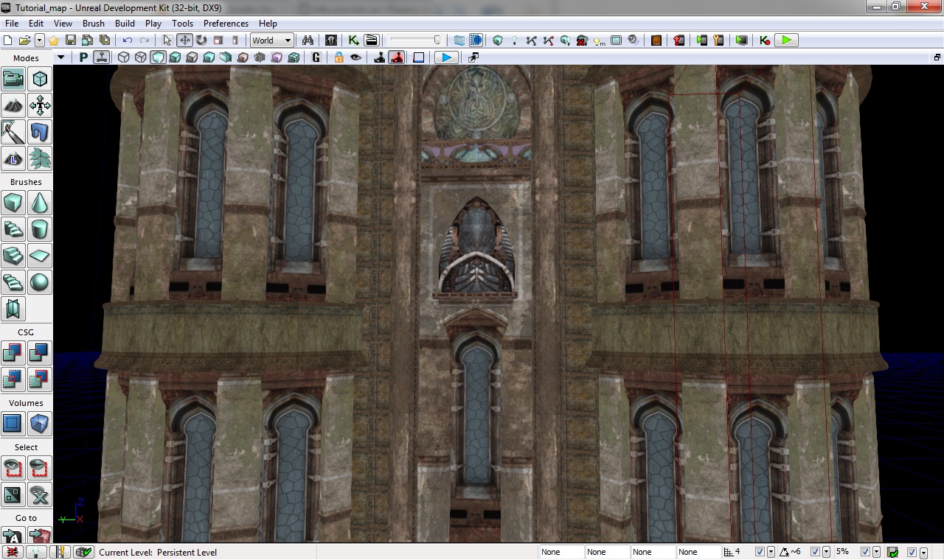This screenshot has height=560, width=944.
Task: Open the Build menu
Action: 125,24
